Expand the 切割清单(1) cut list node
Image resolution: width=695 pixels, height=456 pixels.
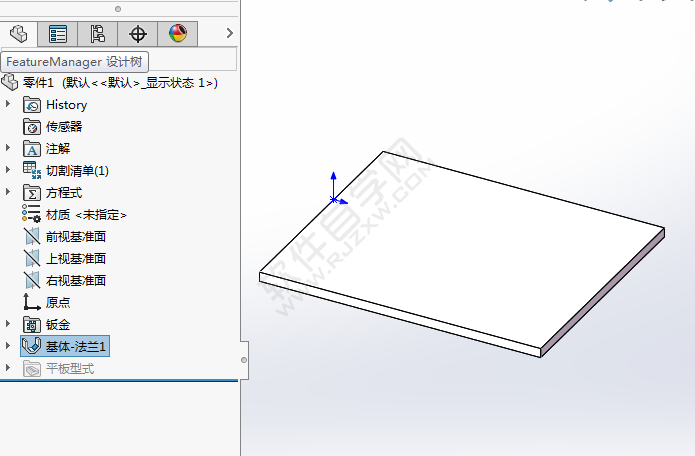(x=9, y=170)
